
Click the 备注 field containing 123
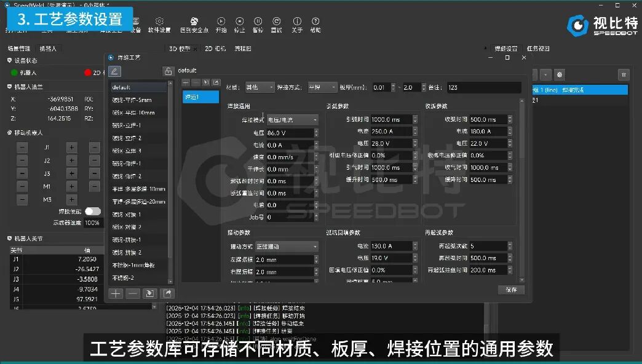click(484, 87)
